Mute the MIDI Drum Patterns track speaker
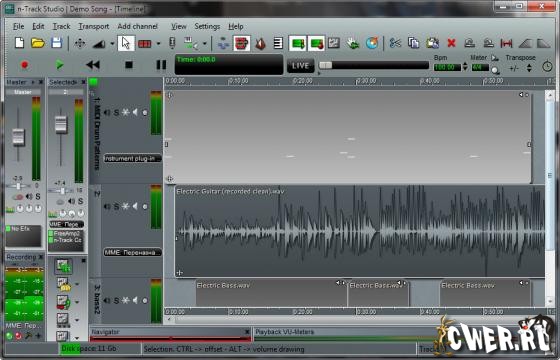The height and width of the screenshot is (360, 560). coord(107,112)
